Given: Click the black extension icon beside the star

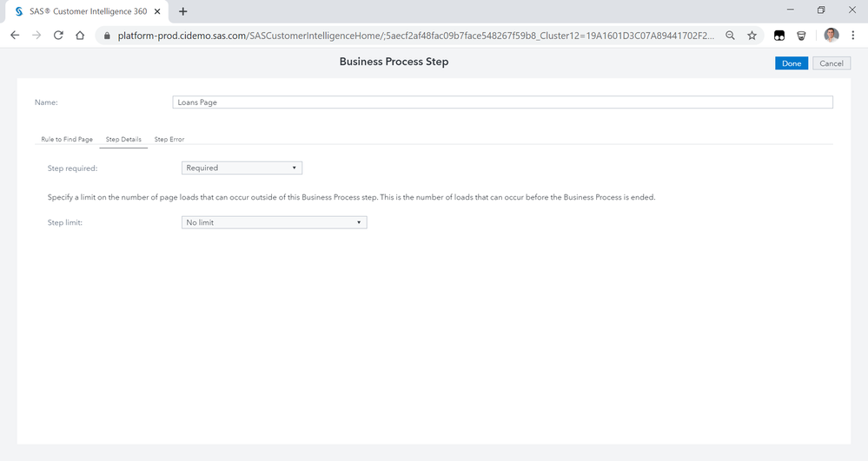Looking at the screenshot, I should coord(780,36).
